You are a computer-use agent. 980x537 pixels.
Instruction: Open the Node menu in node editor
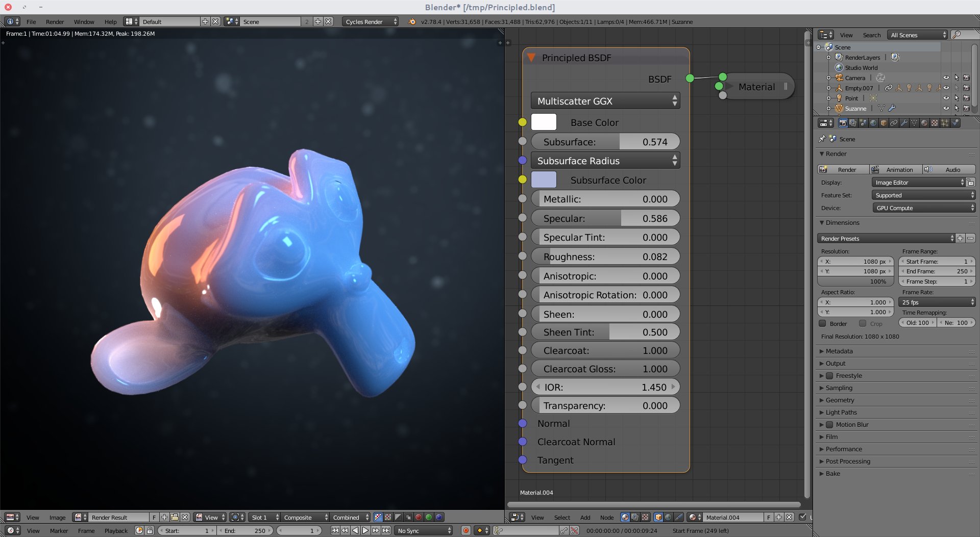(607, 517)
